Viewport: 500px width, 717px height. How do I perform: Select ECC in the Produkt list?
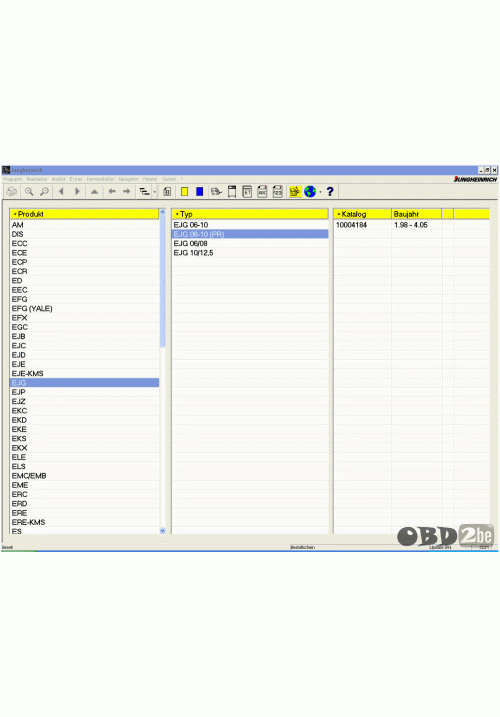click(84, 243)
